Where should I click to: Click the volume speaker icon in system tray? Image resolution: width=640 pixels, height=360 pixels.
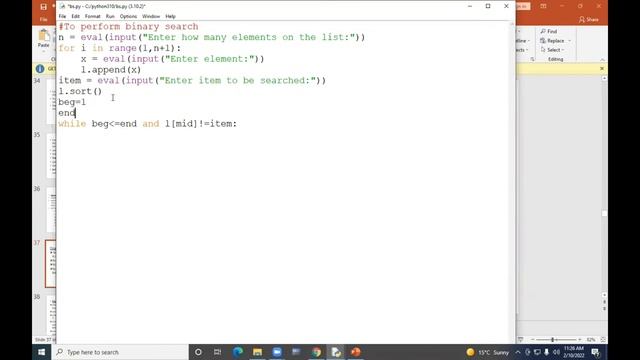point(556,352)
